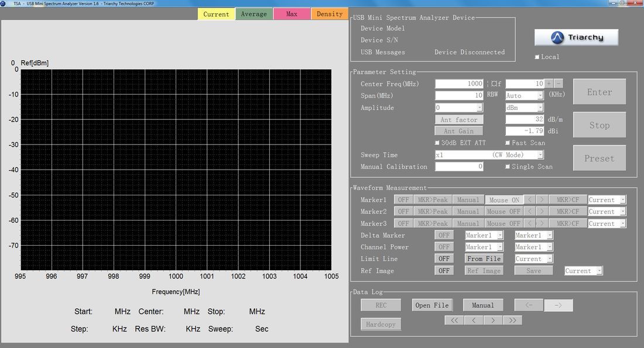The width and height of the screenshot is (644, 348).
Task: Switch to the Max trace tab
Action: click(x=292, y=13)
